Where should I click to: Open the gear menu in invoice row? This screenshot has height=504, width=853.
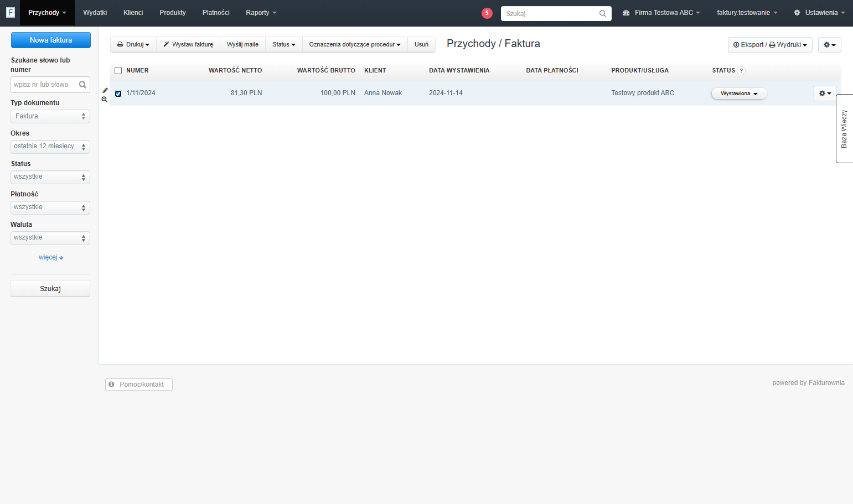pyautogui.click(x=825, y=93)
